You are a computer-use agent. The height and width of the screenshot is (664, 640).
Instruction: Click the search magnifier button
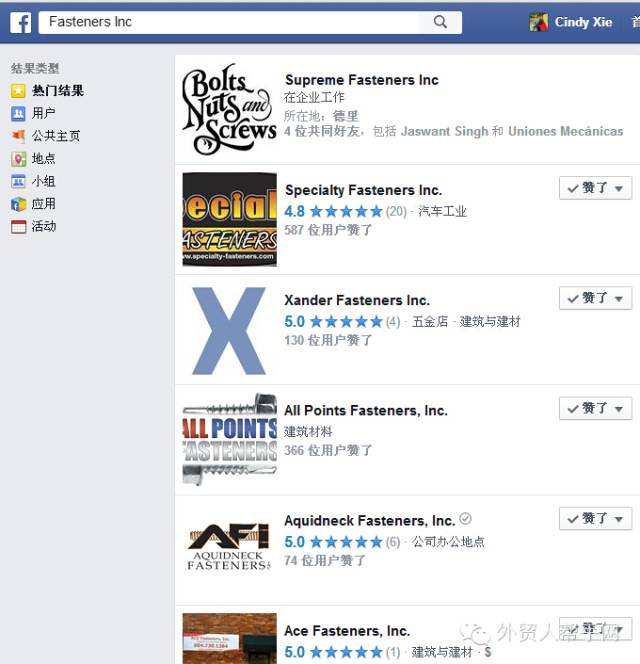click(440, 22)
